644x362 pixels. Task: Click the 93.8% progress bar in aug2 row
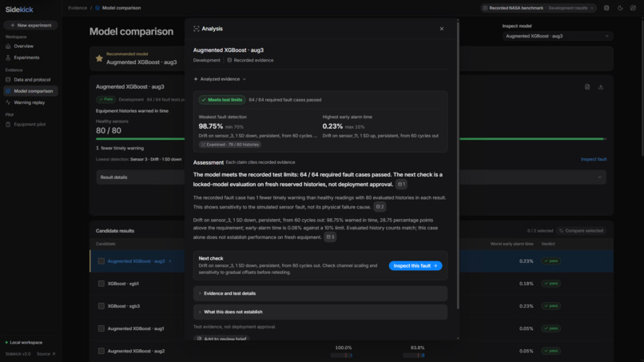414,356
